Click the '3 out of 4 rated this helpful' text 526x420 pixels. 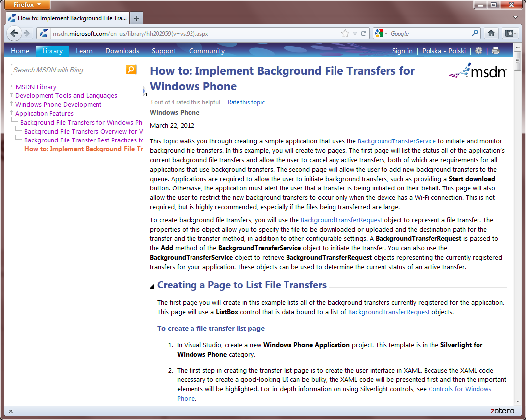click(x=185, y=102)
